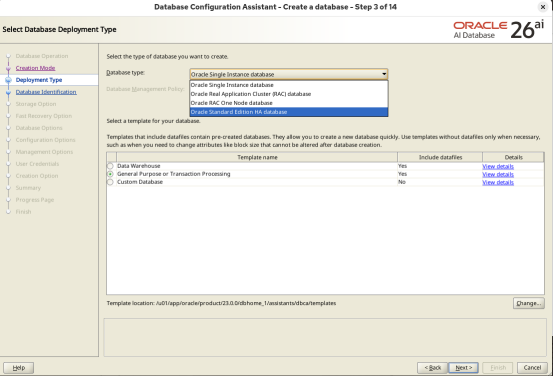Select General Purpose or Transaction Processing radio
554x376 pixels.
click(110, 174)
